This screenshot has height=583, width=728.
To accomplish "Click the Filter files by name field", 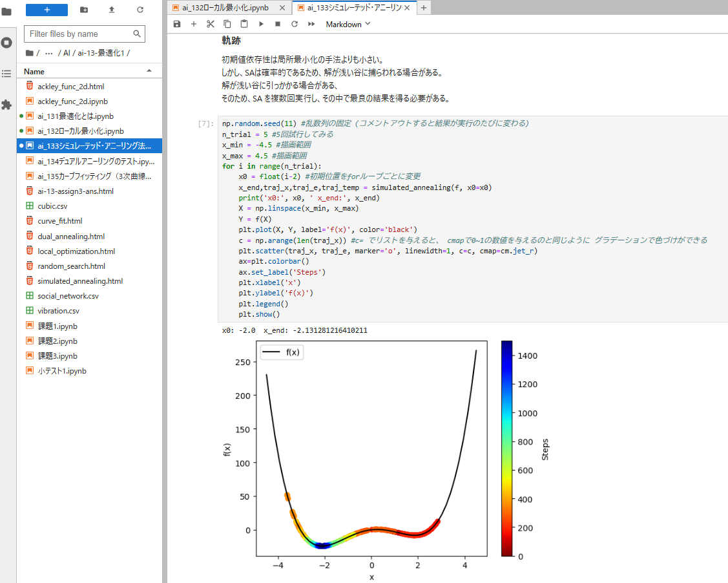I will [85, 34].
